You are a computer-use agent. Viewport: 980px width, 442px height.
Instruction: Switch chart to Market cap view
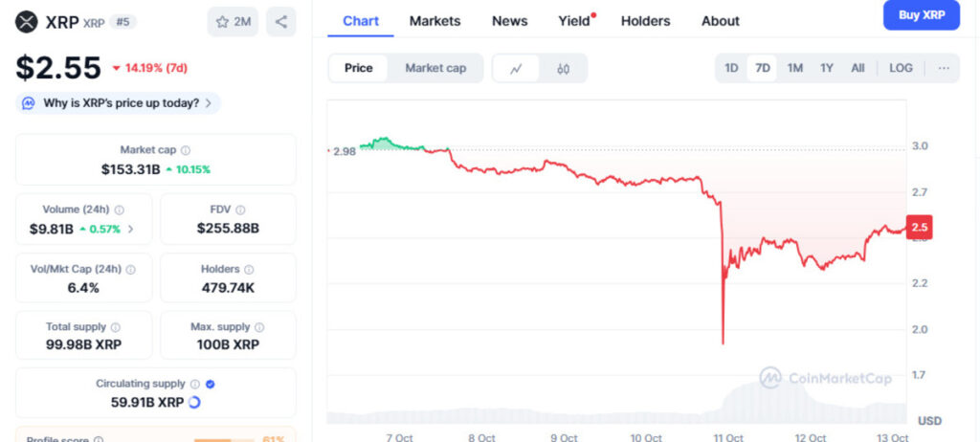(x=435, y=68)
